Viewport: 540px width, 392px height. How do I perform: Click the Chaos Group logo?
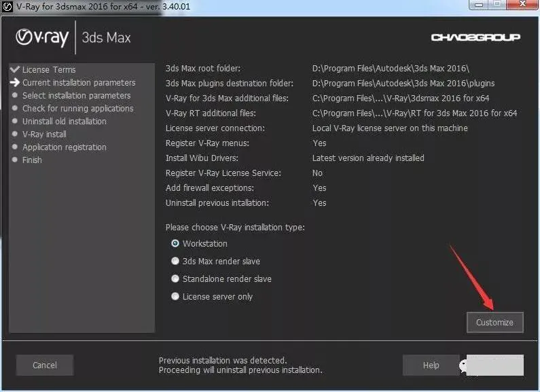click(x=475, y=37)
